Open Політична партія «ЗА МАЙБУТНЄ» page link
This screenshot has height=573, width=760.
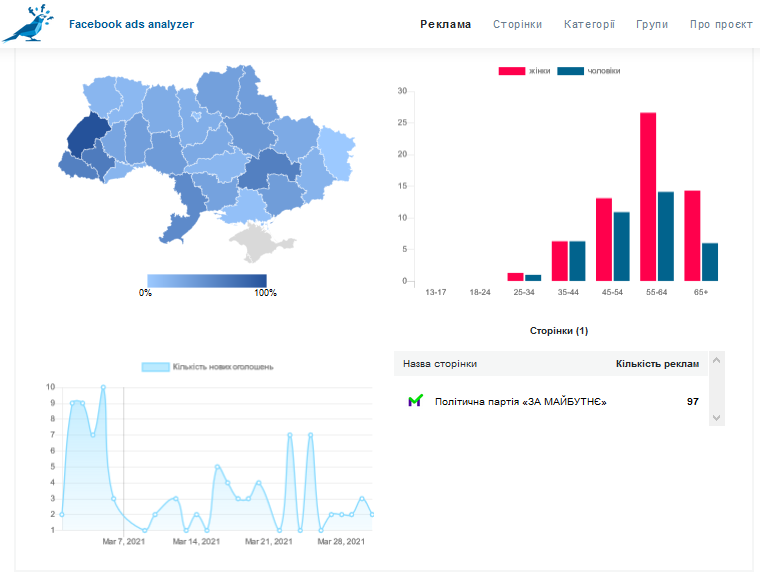coord(521,401)
